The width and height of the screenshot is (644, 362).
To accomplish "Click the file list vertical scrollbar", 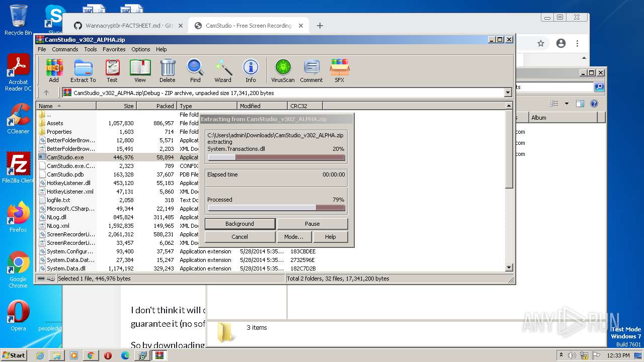I will pos(509,187).
